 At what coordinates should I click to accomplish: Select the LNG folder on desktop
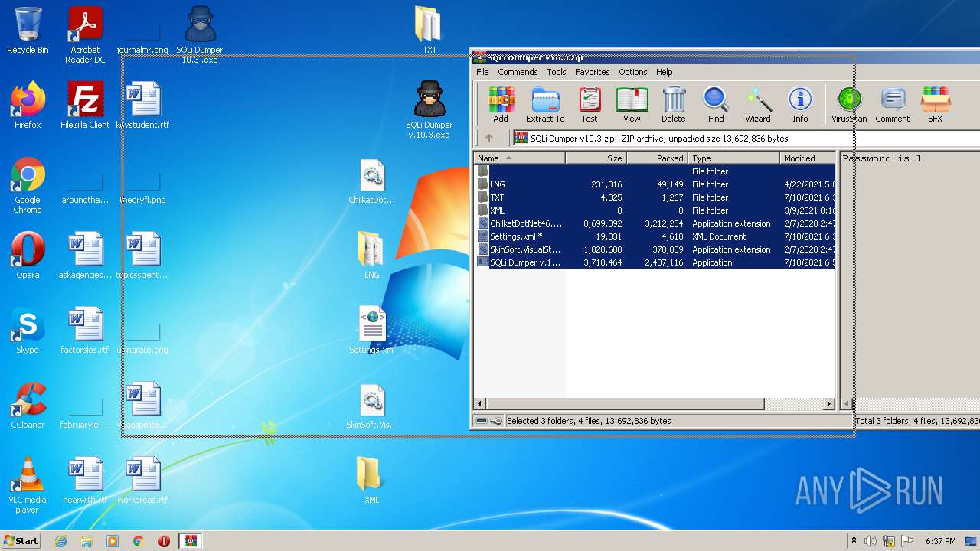[371, 256]
